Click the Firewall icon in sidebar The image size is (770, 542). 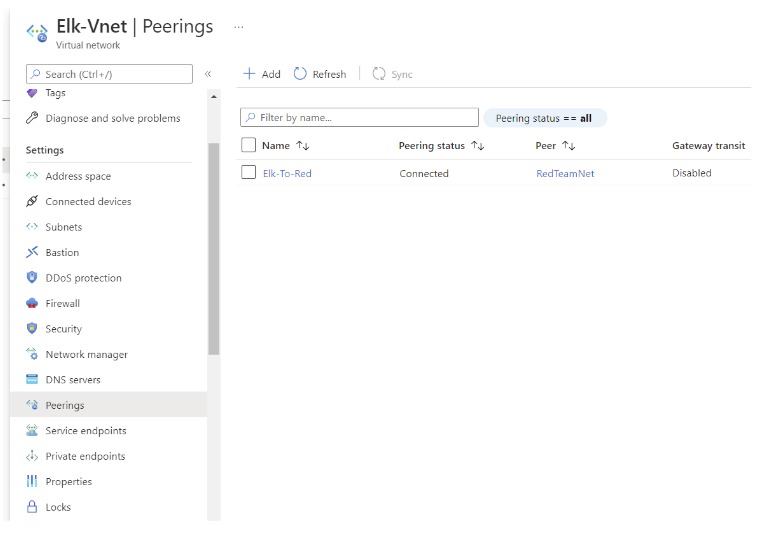32,303
